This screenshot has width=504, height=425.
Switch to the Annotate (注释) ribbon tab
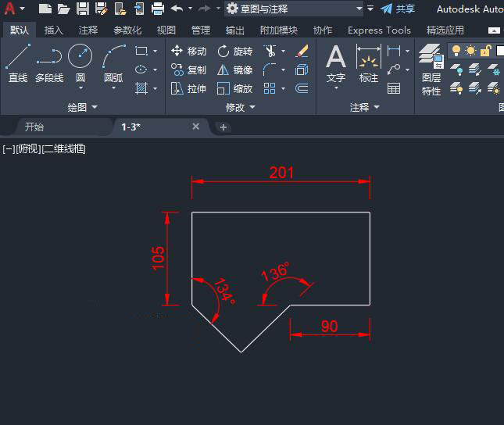pos(88,30)
